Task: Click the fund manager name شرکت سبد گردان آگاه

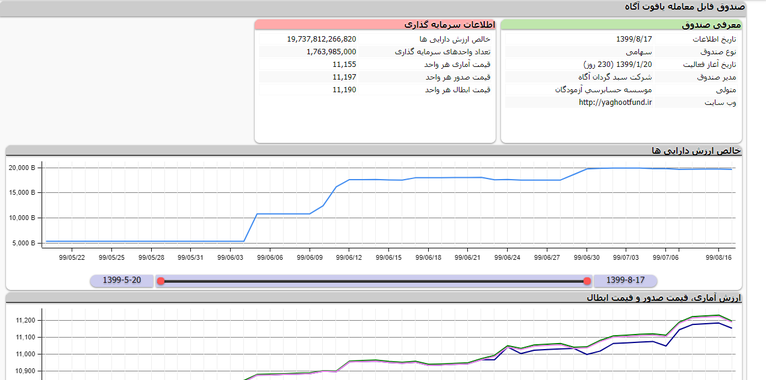Action: (622, 77)
